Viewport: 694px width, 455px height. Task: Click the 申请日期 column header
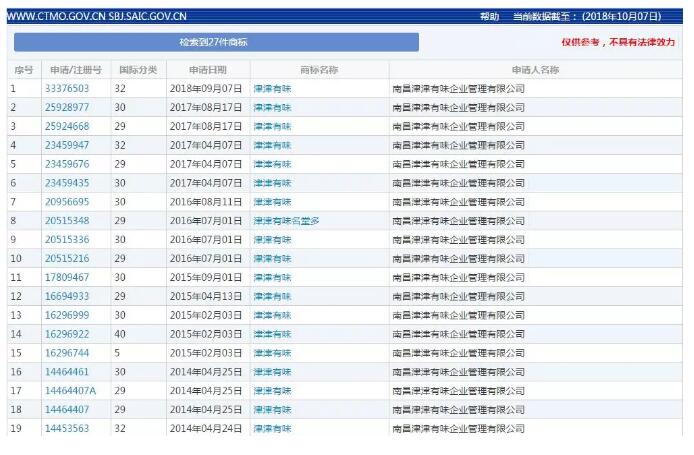point(208,70)
